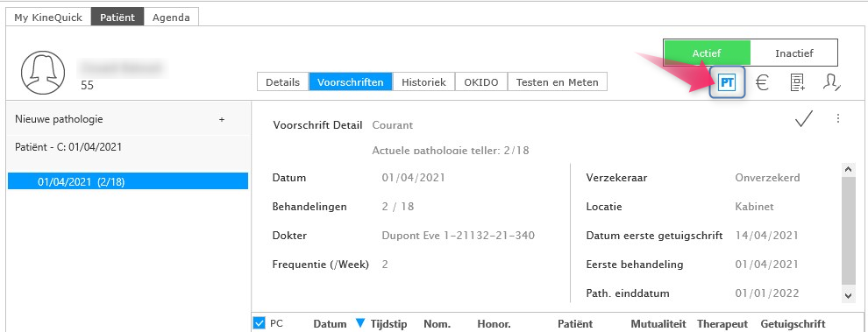
Task: Click the Honor. column header
Action: coord(494,324)
